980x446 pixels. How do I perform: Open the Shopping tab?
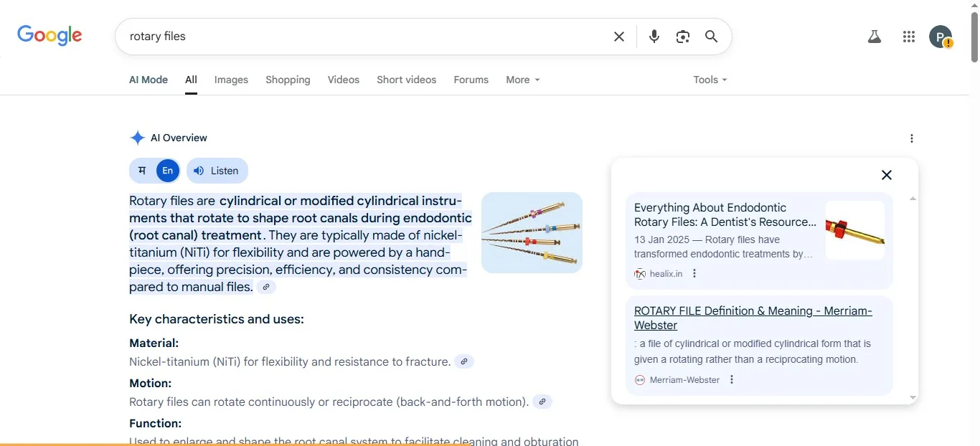(x=288, y=80)
